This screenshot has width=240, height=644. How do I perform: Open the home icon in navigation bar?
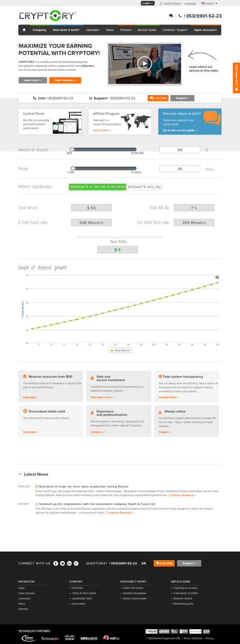(24, 30)
